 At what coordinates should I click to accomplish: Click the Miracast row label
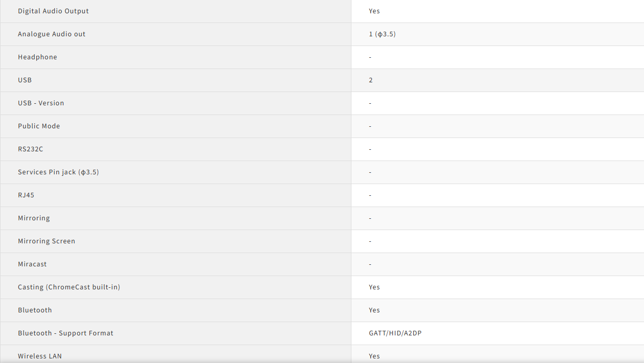pyautogui.click(x=32, y=264)
